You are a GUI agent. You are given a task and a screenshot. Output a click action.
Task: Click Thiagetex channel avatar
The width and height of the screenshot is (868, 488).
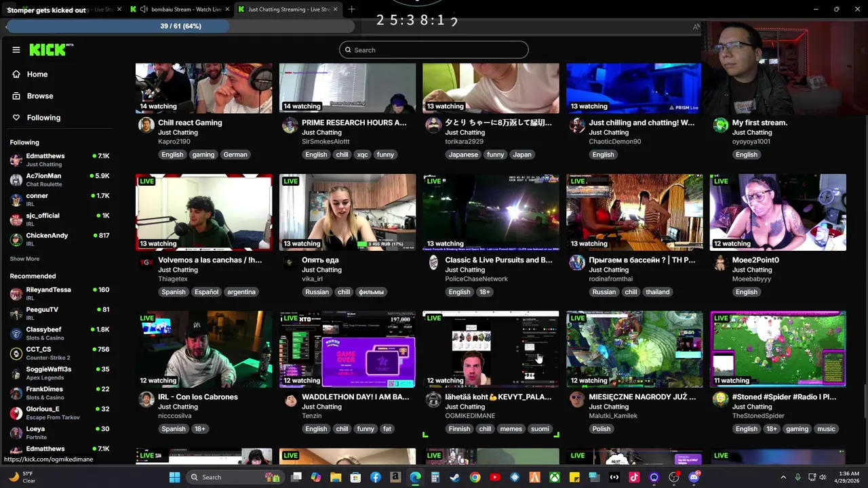coord(146,262)
